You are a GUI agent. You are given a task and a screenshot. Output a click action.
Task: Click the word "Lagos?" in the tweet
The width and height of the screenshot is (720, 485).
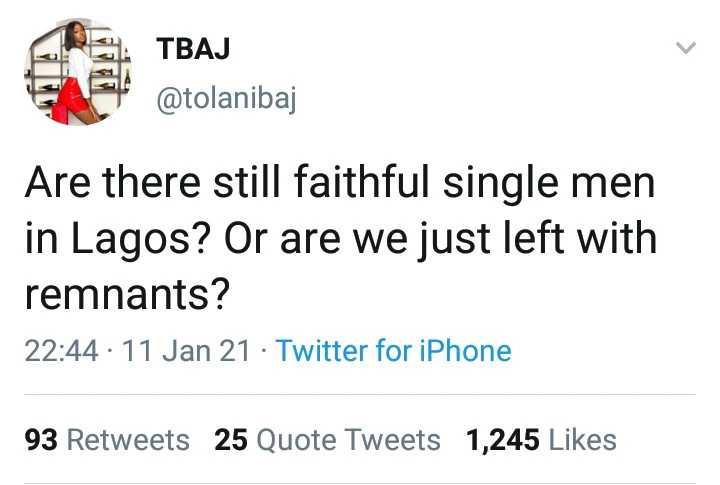pos(131,241)
